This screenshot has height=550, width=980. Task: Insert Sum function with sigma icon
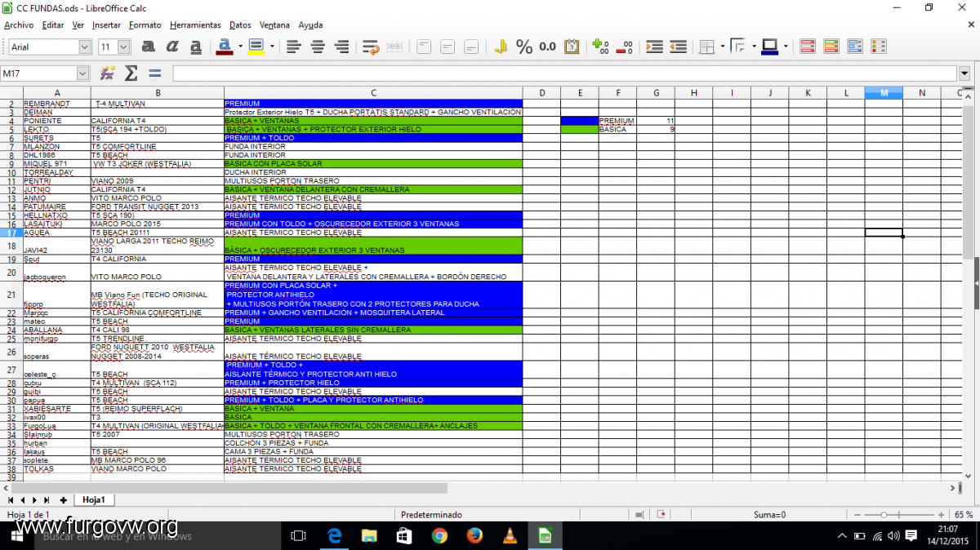131,73
